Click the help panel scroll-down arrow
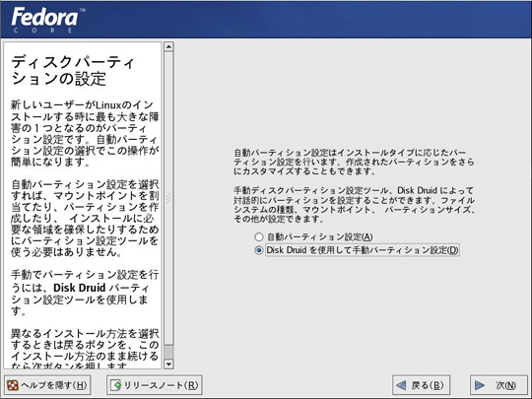 (x=168, y=365)
